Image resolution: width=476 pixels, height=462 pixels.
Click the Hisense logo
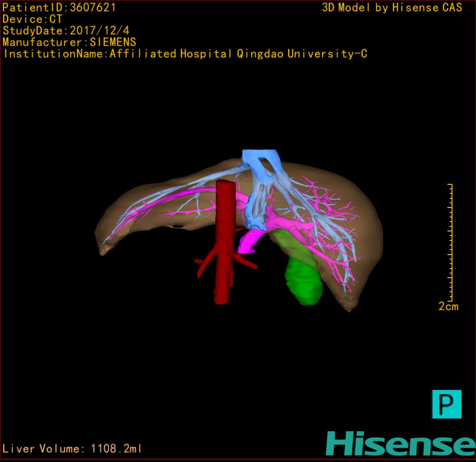(401, 443)
